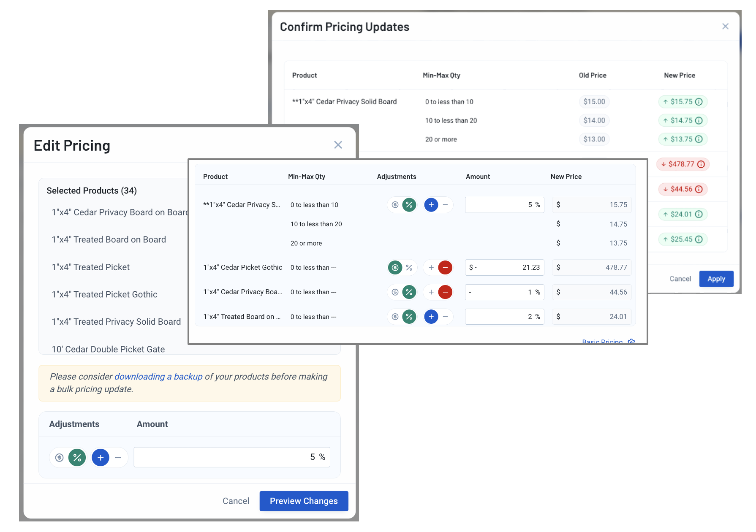
Task: Click the 5 % bulk amount field
Action: tap(232, 457)
